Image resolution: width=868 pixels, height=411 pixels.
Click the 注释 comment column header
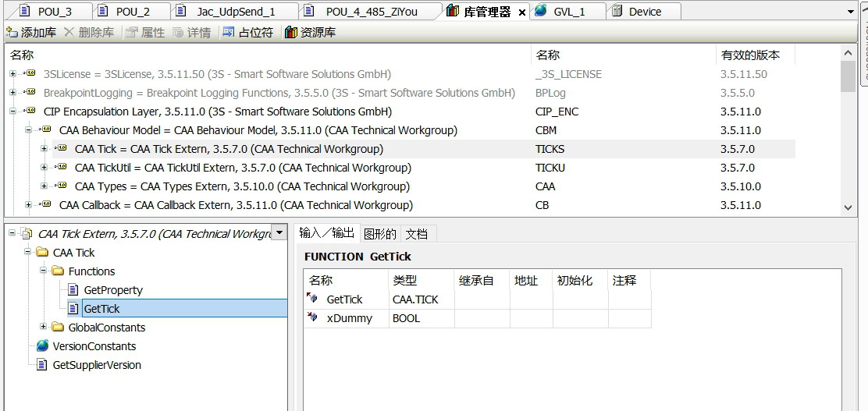click(x=629, y=281)
